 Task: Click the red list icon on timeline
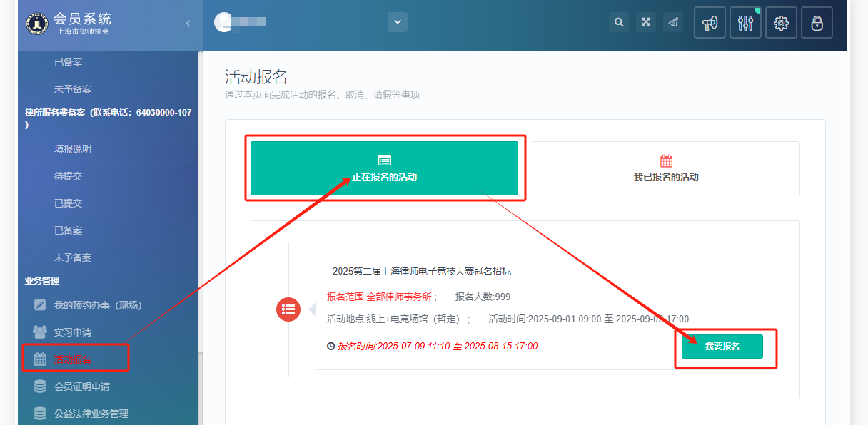(288, 309)
